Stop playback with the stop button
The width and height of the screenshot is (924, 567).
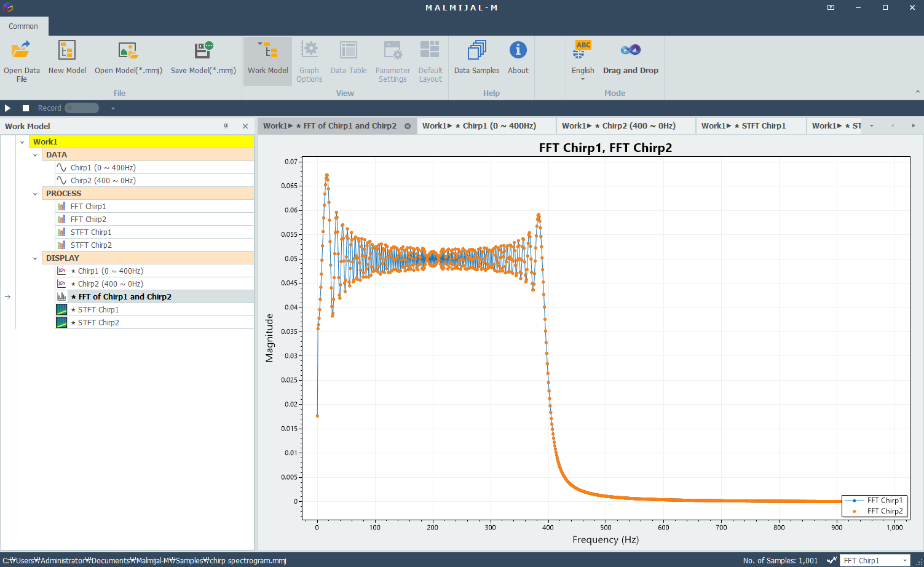point(26,108)
